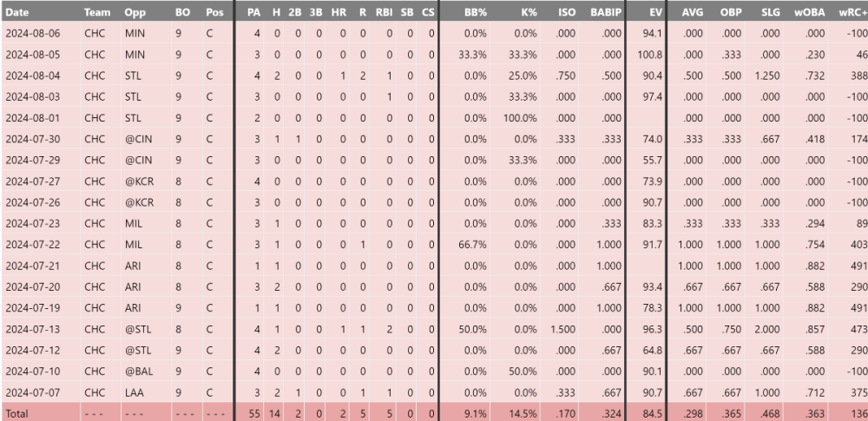Screen dimensions: 868x421
Task: Click the Team column header
Action: (x=96, y=13)
